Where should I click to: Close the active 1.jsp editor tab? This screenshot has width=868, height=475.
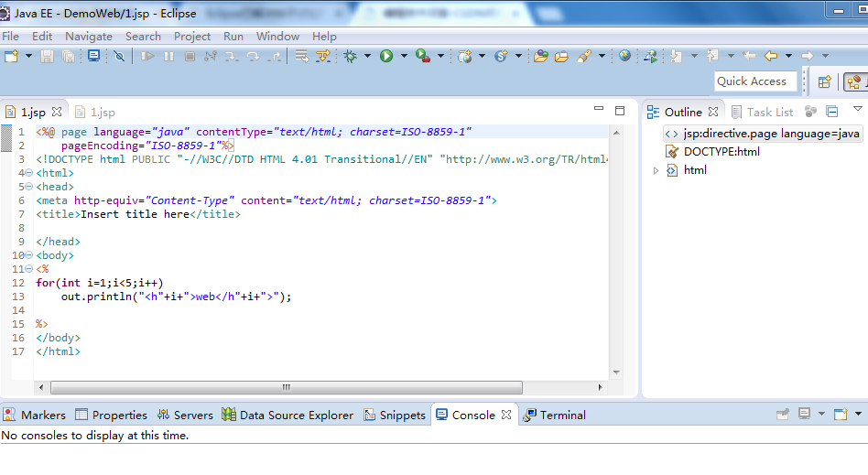[x=57, y=112]
